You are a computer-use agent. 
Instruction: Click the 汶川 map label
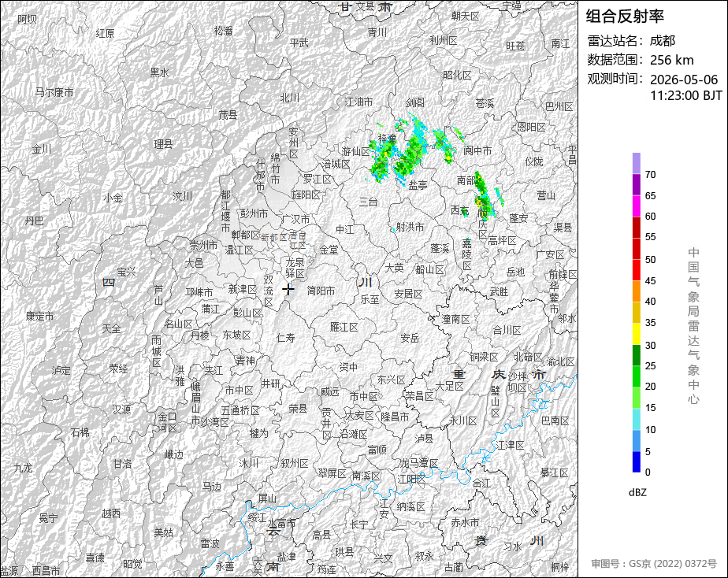pyautogui.click(x=183, y=196)
